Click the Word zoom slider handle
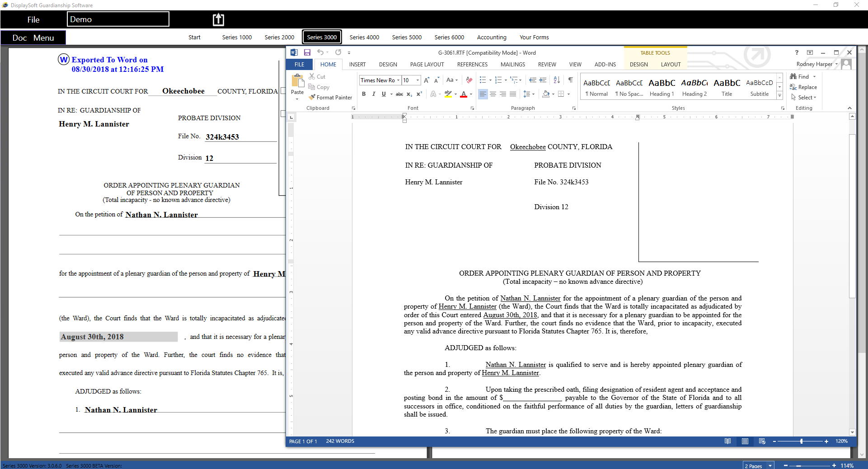 pos(801,441)
